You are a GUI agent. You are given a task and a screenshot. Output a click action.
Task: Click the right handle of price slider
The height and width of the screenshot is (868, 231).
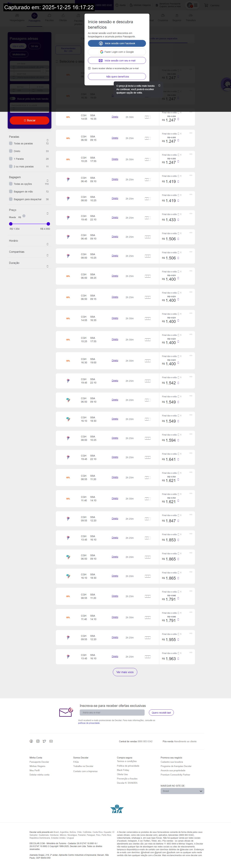48,224
